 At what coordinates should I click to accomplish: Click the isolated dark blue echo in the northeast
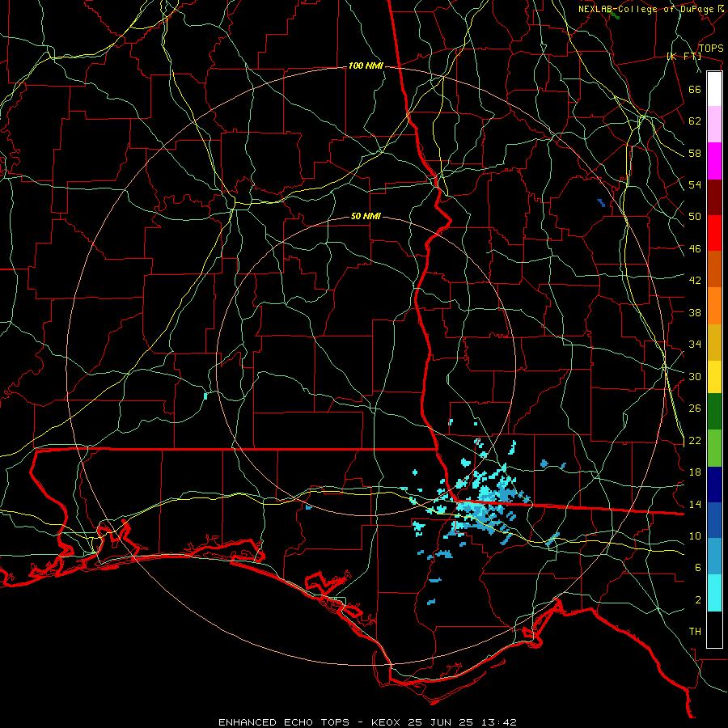click(x=601, y=203)
